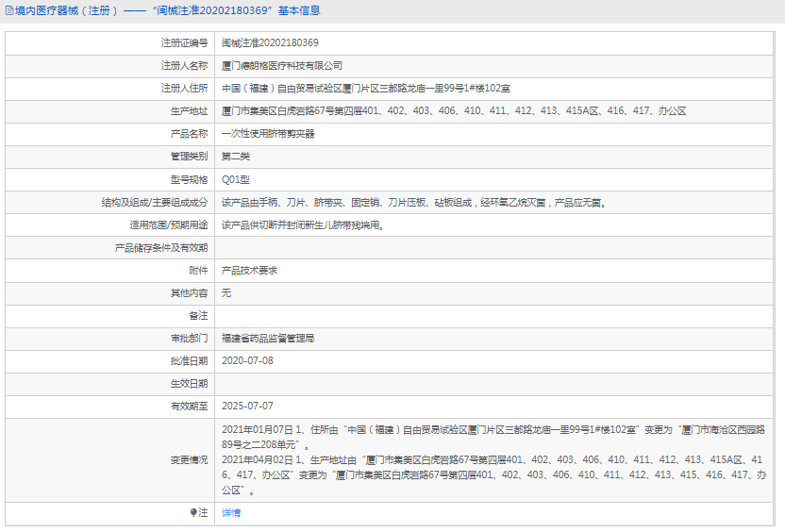Click the label 注册人名称

(x=184, y=66)
